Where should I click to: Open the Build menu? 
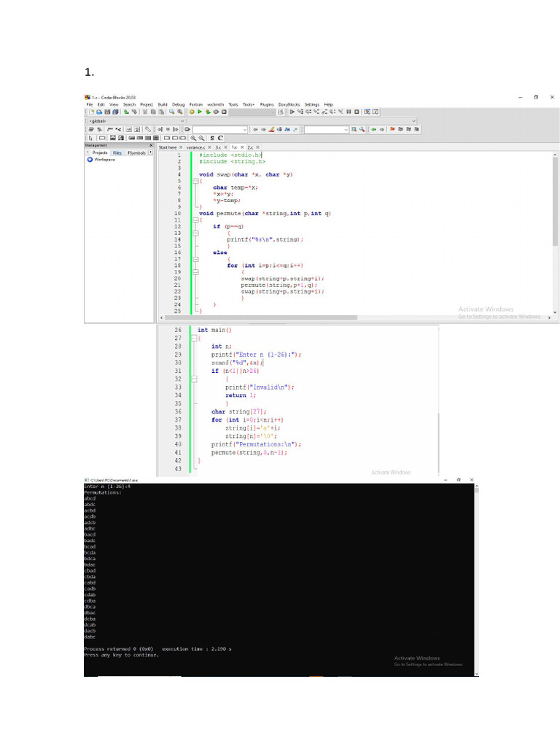tap(163, 104)
